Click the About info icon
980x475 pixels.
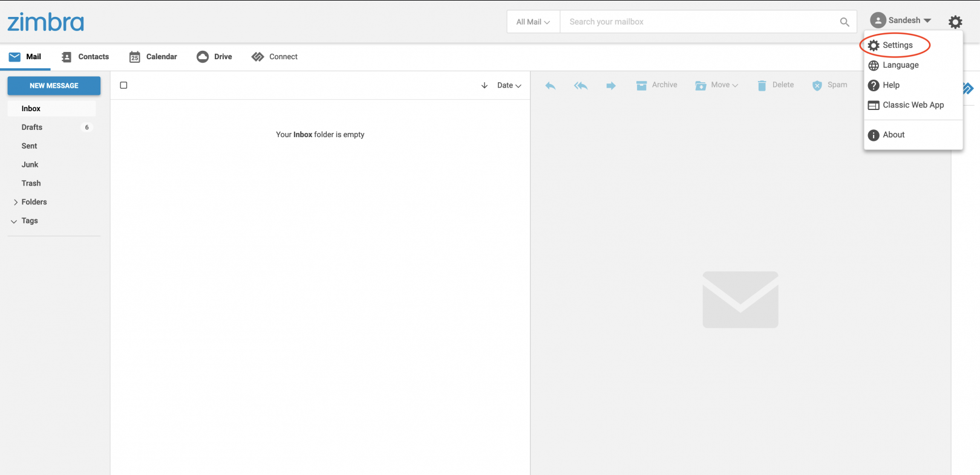pyautogui.click(x=874, y=135)
